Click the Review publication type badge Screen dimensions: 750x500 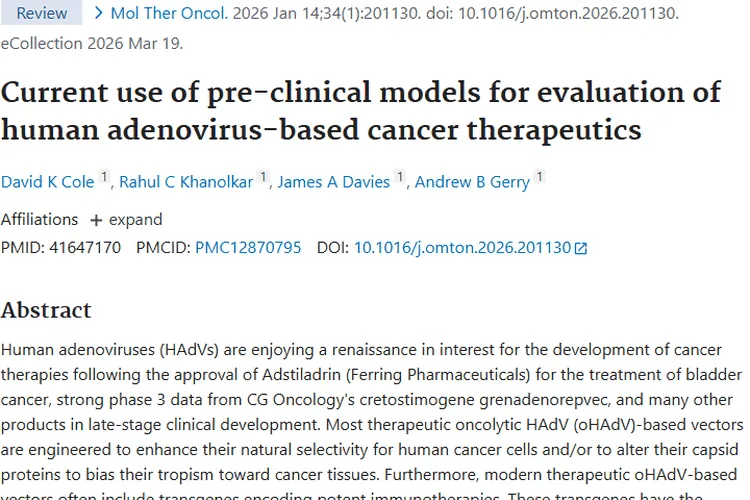(x=42, y=14)
